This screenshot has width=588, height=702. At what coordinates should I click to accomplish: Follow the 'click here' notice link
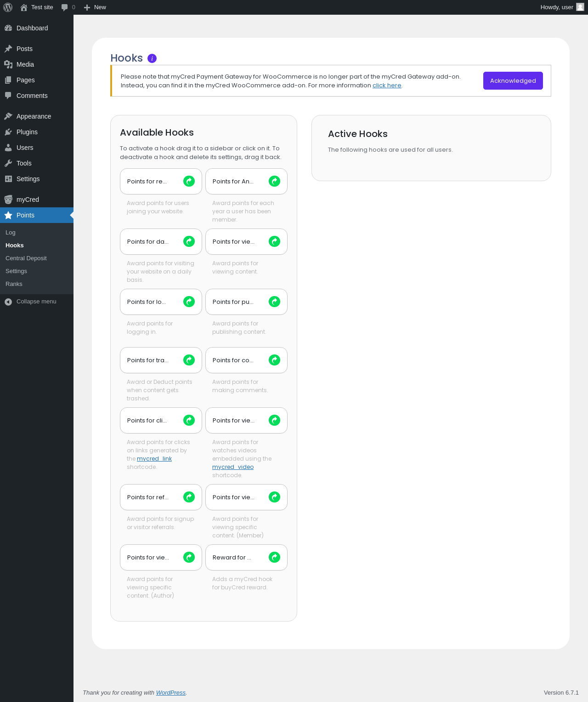click(x=387, y=86)
